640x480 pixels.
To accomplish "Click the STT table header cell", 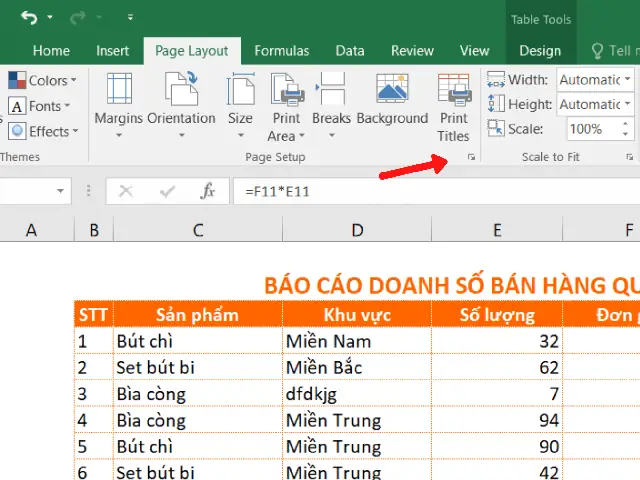I will pyautogui.click(x=94, y=314).
